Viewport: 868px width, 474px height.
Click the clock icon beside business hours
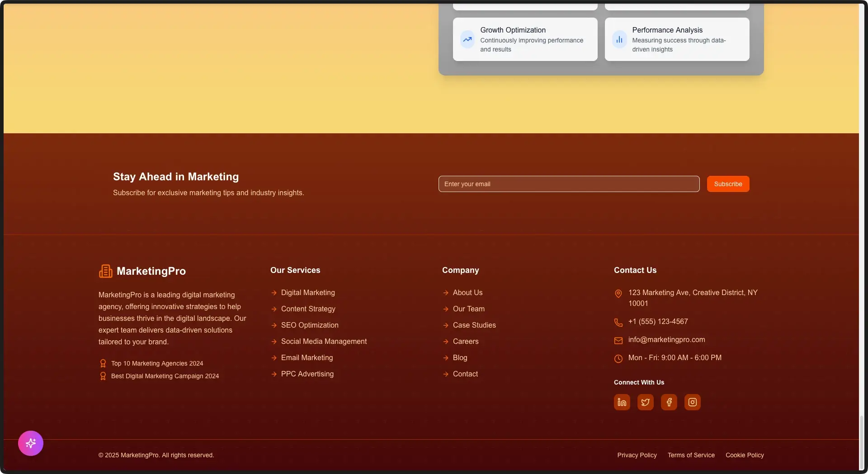(x=618, y=358)
